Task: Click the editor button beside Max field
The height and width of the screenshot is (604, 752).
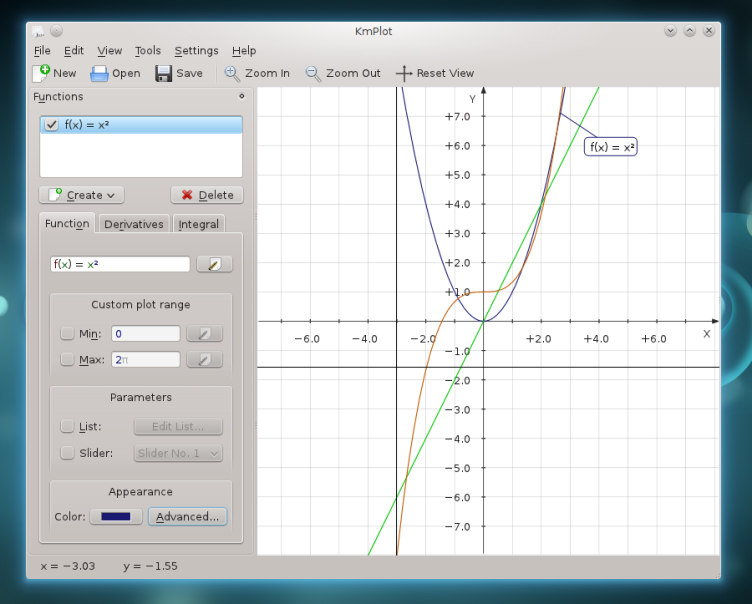Action: 204,359
